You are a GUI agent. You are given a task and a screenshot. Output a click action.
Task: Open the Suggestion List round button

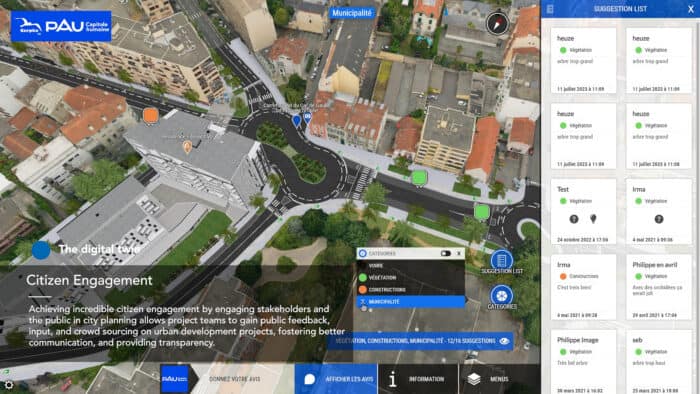tap(501, 260)
